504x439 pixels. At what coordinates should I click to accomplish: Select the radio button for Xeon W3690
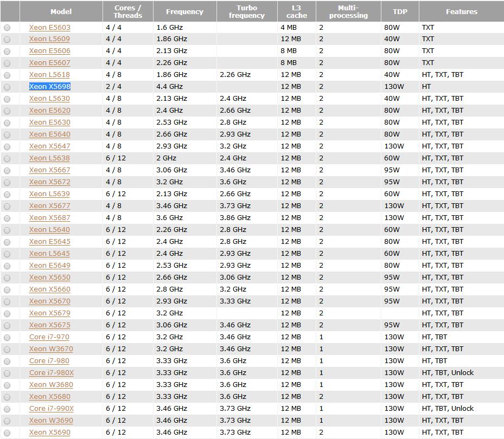[7, 421]
